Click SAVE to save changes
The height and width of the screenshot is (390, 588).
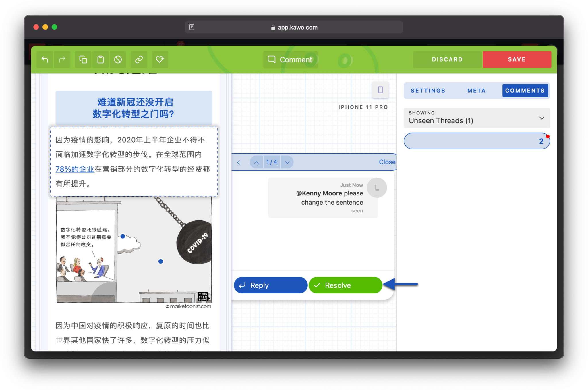pyautogui.click(x=517, y=59)
